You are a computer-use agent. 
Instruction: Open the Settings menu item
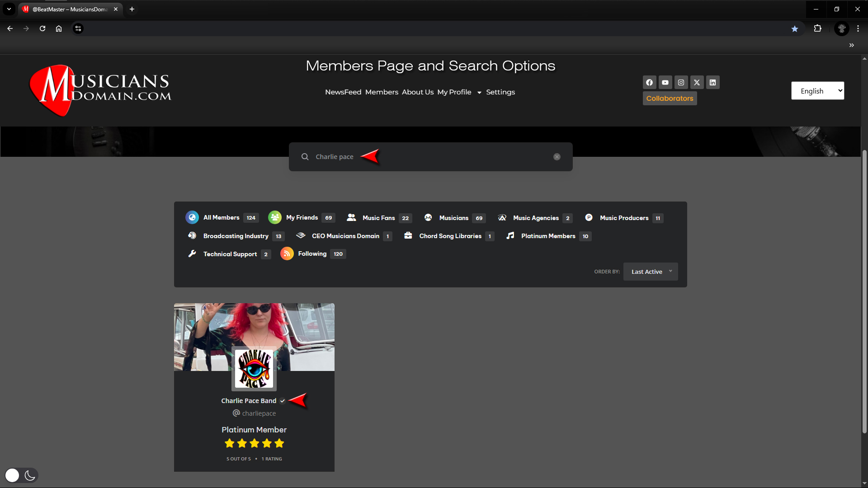pos(500,92)
